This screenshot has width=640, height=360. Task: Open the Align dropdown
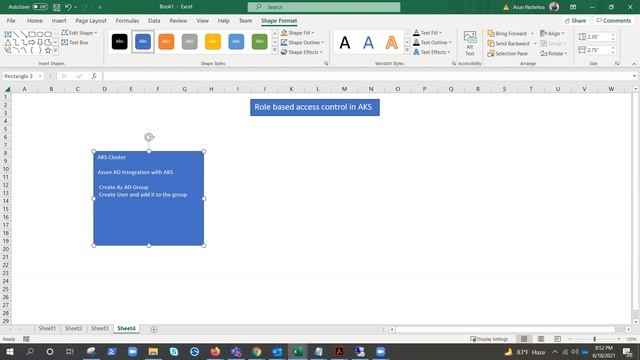[x=552, y=33]
